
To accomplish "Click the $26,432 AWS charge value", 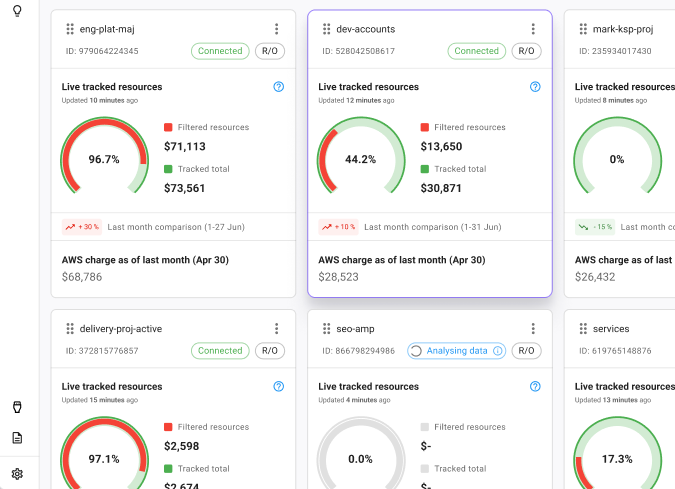I will pos(595,277).
